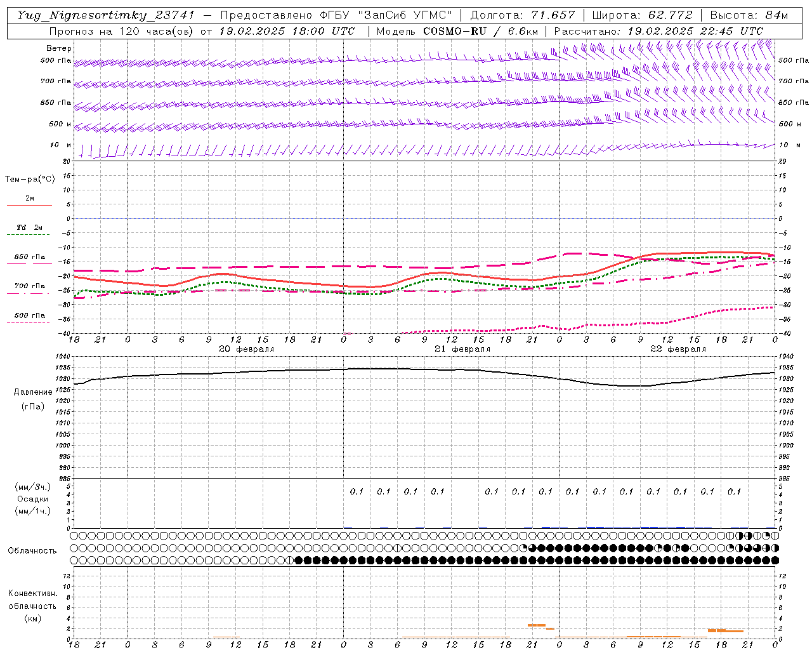Click the "700 гПа" temperature legend entry
812x650 pixels.
coord(30,286)
